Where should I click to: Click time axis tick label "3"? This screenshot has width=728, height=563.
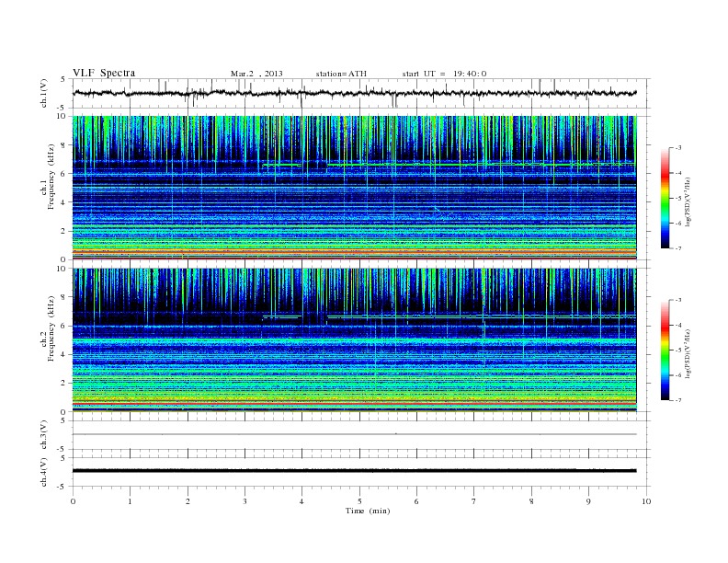point(245,501)
